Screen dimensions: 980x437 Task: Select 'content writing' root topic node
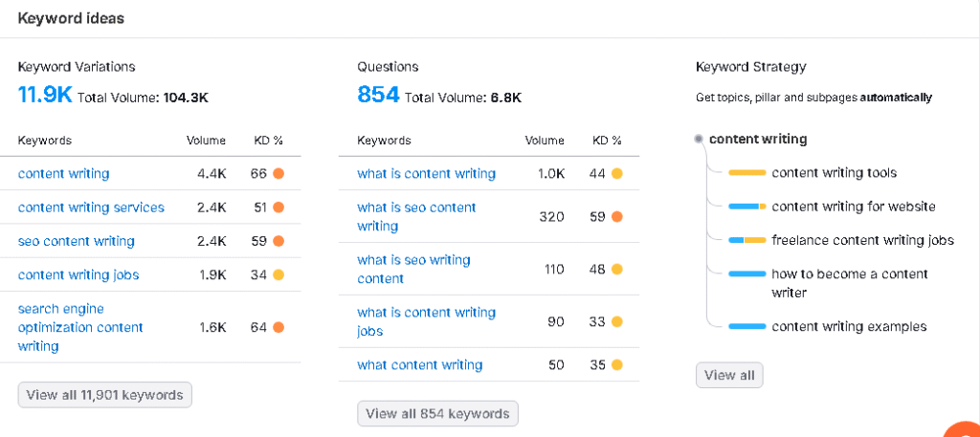[x=758, y=140]
